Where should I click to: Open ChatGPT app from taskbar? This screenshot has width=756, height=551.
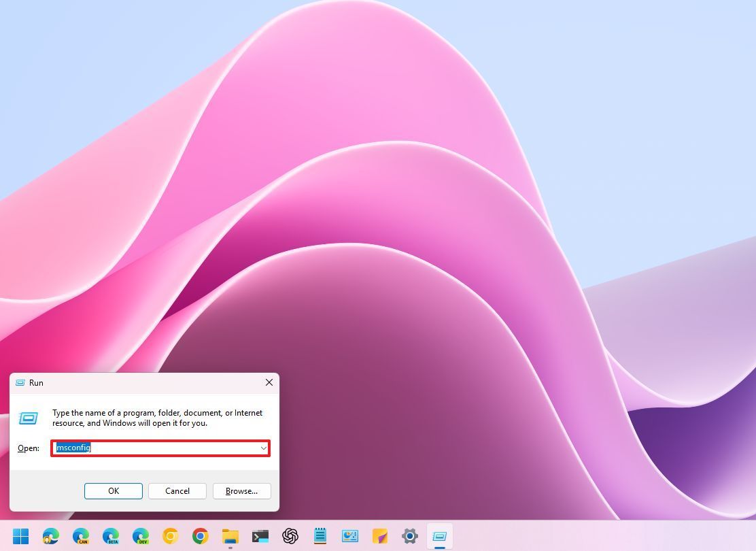pos(290,536)
